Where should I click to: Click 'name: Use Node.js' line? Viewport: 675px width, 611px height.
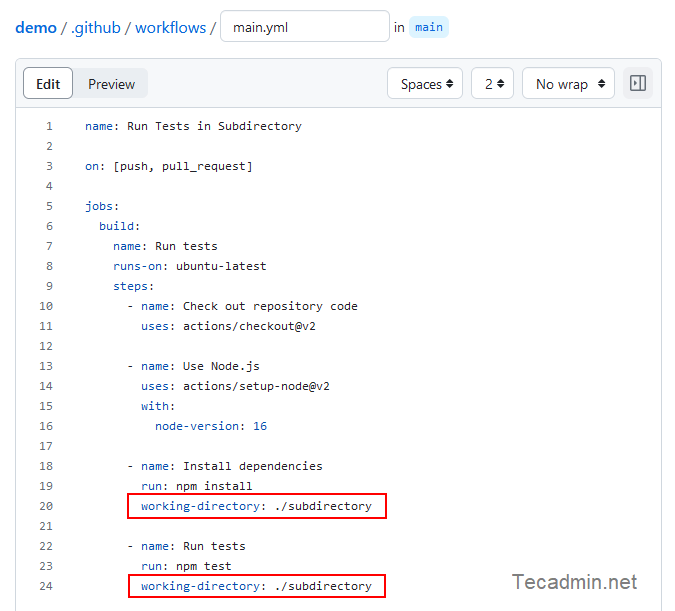(x=194, y=366)
